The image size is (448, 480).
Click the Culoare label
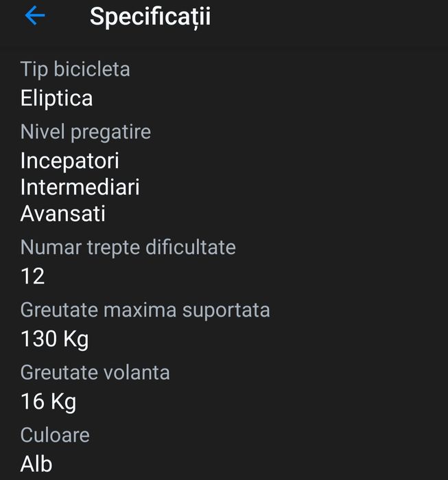tap(55, 435)
